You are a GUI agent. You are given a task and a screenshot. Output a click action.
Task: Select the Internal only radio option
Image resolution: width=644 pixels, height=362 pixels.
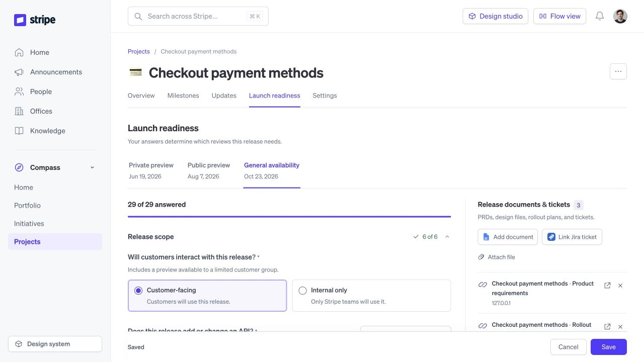[371, 296]
